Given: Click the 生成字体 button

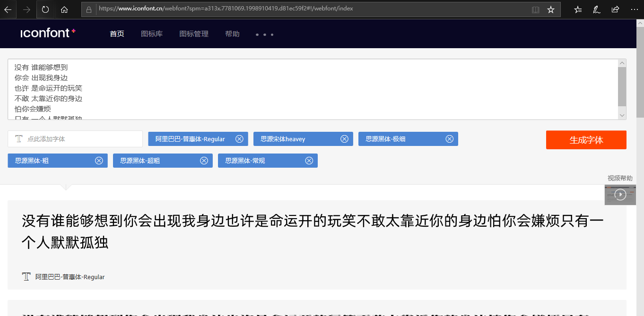Looking at the screenshot, I should click(x=586, y=139).
